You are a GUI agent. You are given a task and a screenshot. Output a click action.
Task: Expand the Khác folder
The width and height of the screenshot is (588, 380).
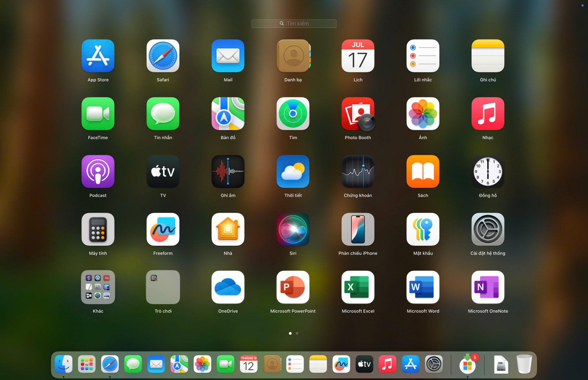pyautogui.click(x=98, y=287)
